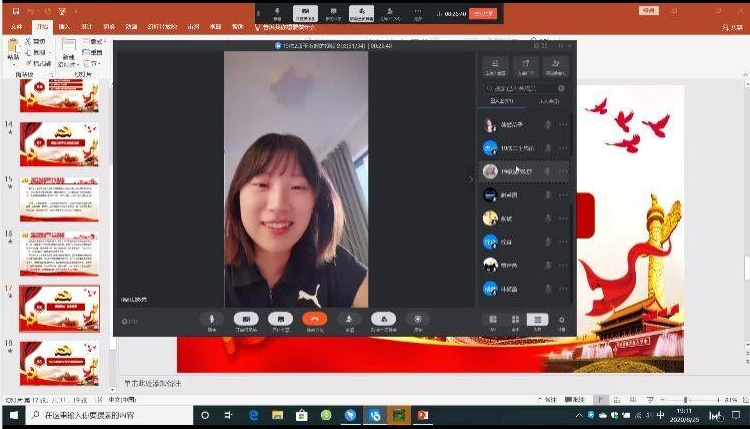Select slide 15 thumbnail in slide panel
The image size is (750, 429).
coord(59,199)
